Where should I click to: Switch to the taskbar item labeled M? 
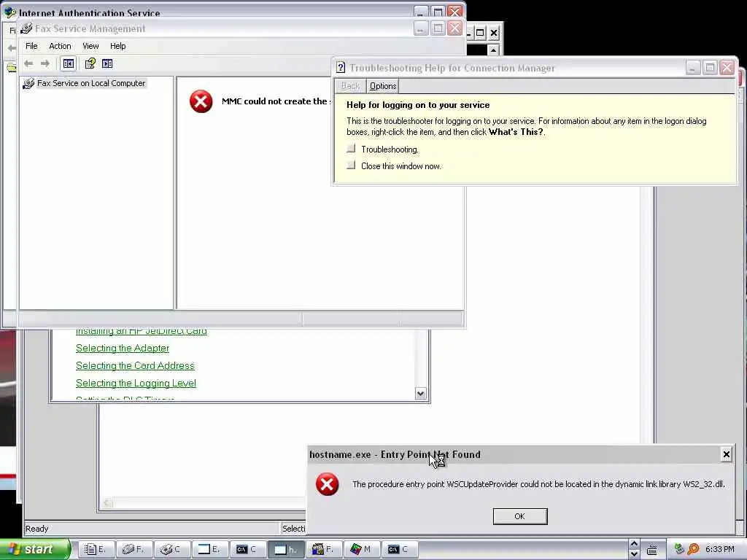click(360, 550)
